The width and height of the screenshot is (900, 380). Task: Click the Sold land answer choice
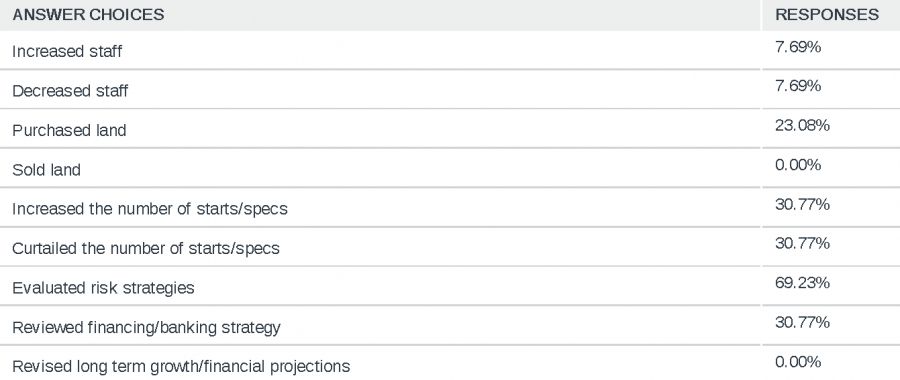pos(46,170)
